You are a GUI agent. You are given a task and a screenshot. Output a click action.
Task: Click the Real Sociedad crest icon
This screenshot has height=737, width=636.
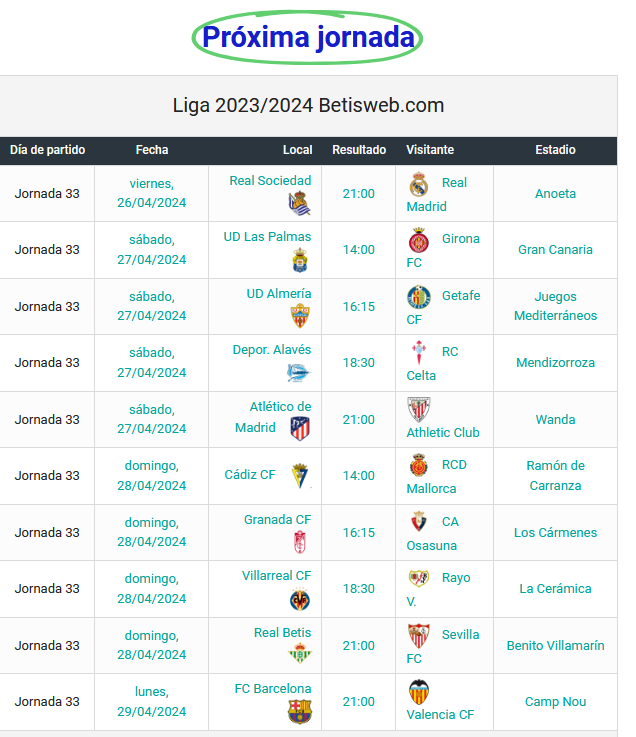point(299,204)
